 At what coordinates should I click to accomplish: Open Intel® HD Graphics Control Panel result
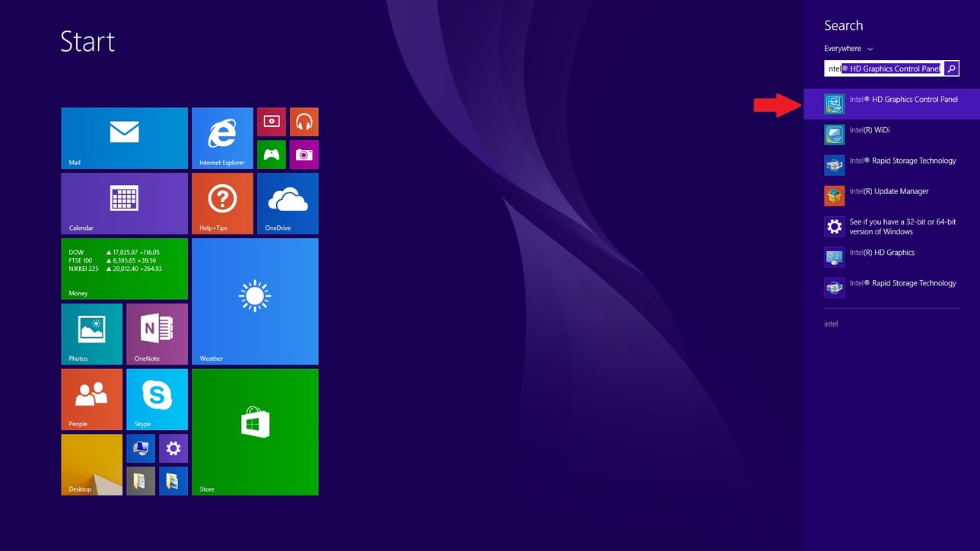tap(892, 104)
